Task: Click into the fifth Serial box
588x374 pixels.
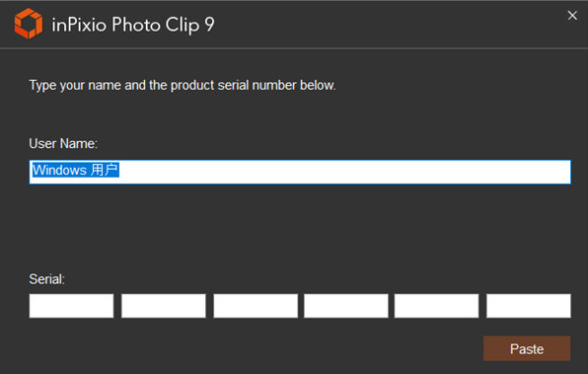Action: (x=436, y=306)
